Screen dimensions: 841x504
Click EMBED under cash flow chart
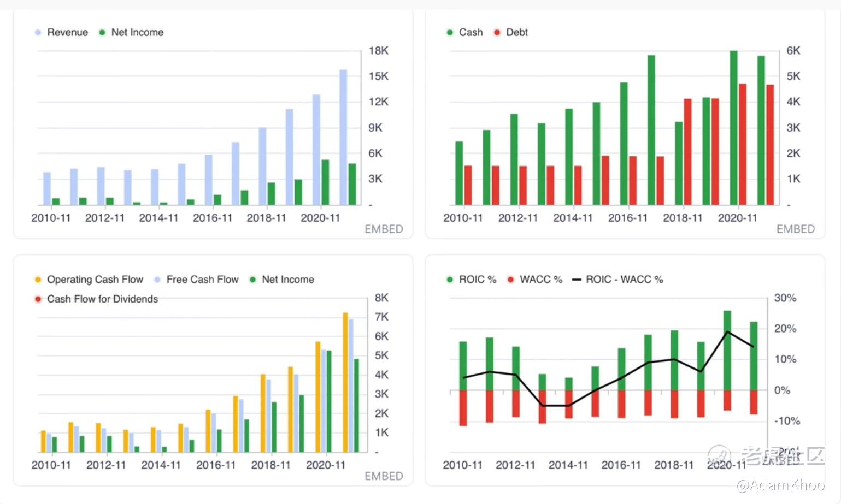click(x=384, y=476)
